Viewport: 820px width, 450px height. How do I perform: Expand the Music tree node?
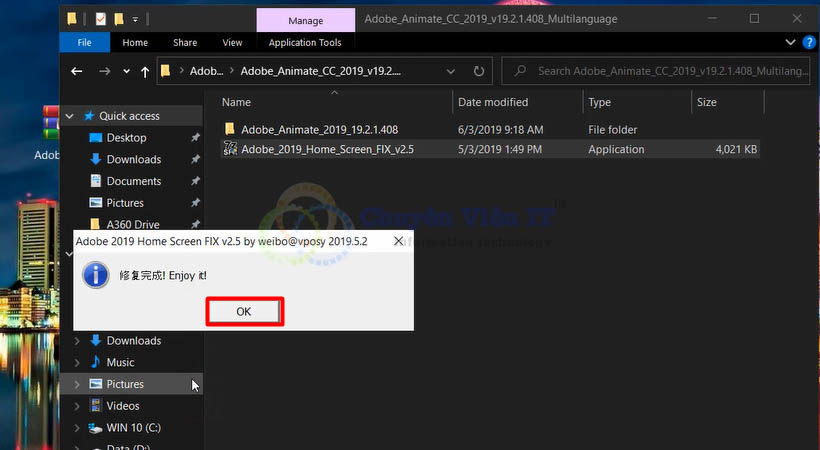point(78,363)
